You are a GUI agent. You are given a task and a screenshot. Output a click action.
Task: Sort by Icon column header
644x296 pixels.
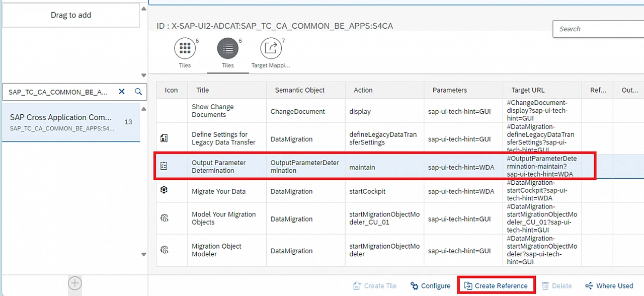tap(171, 90)
